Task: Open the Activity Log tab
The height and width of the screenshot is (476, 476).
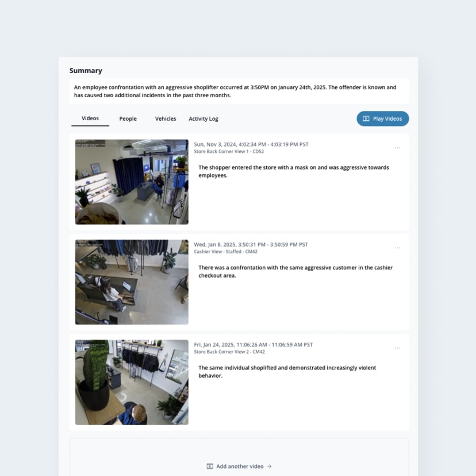Action: (x=204, y=118)
